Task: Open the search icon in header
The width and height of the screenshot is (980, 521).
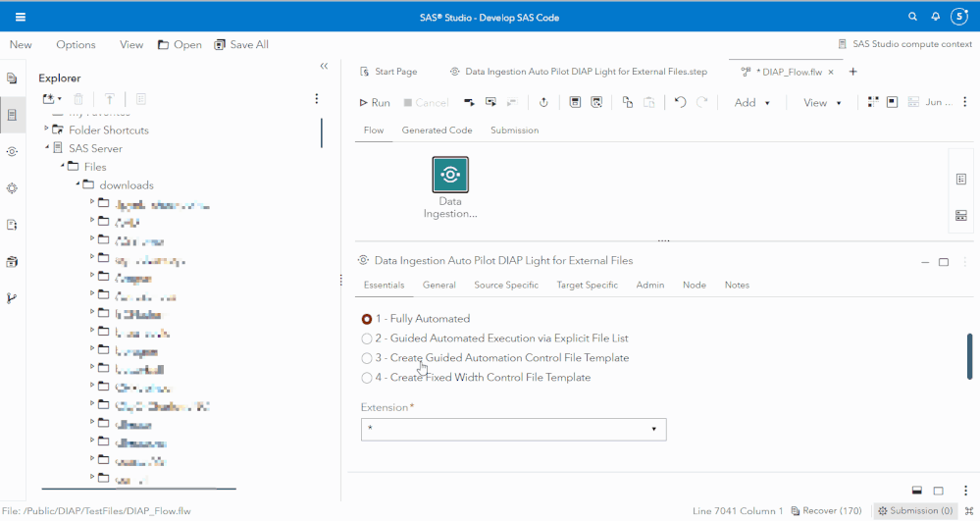Action: click(912, 17)
